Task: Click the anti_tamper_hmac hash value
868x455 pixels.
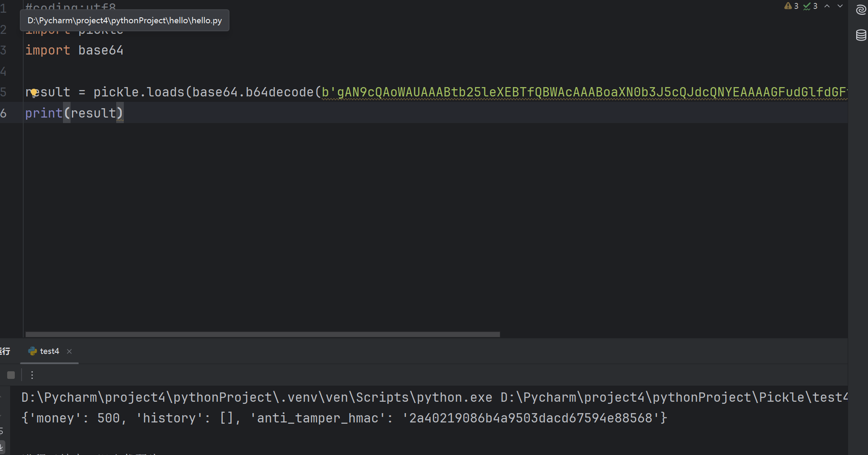Action: click(x=531, y=418)
